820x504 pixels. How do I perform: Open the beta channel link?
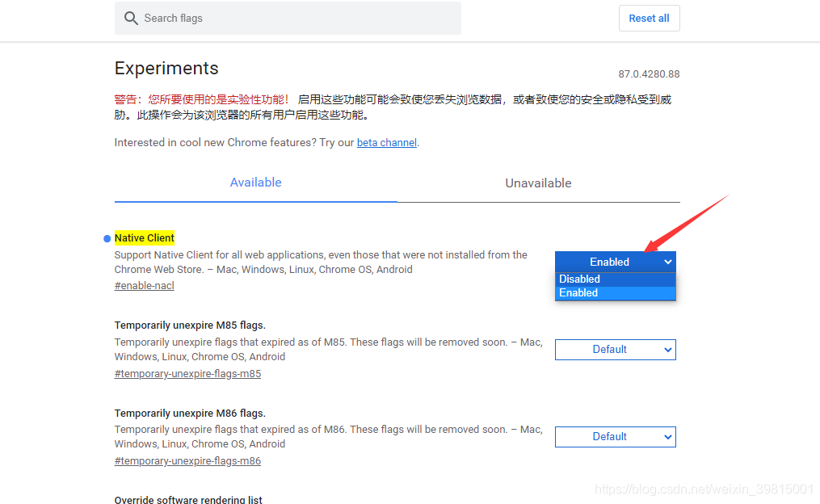386,143
